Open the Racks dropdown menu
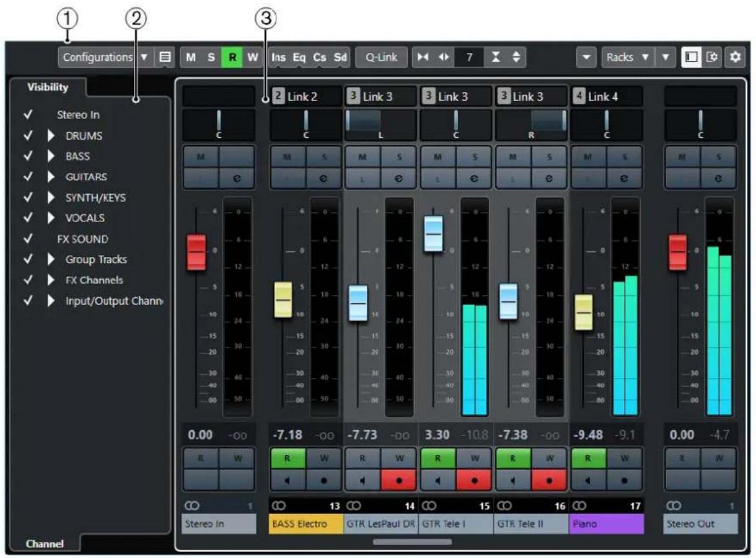This screenshot has height=558, width=756. [628, 58]
